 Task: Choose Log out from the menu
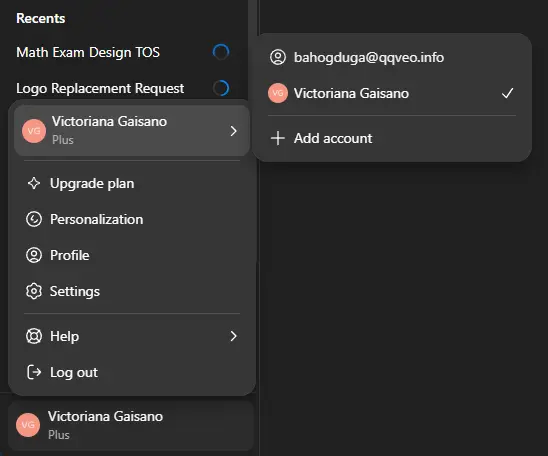pyautogui.click(x=132, y=372)
